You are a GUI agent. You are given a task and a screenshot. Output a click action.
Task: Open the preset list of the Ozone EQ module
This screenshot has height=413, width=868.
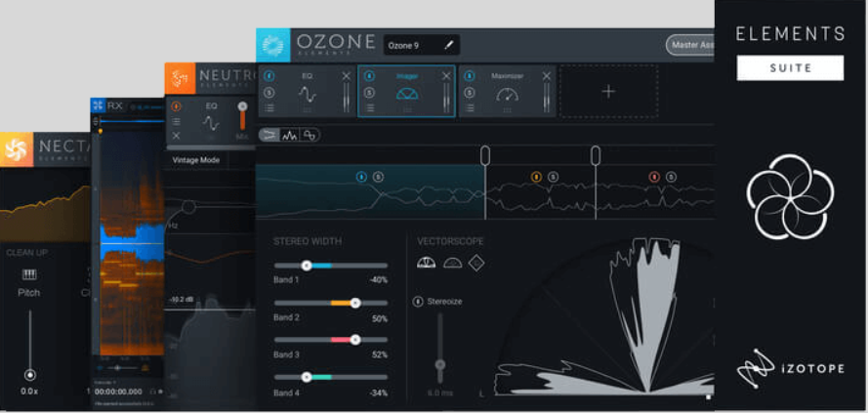269,108
